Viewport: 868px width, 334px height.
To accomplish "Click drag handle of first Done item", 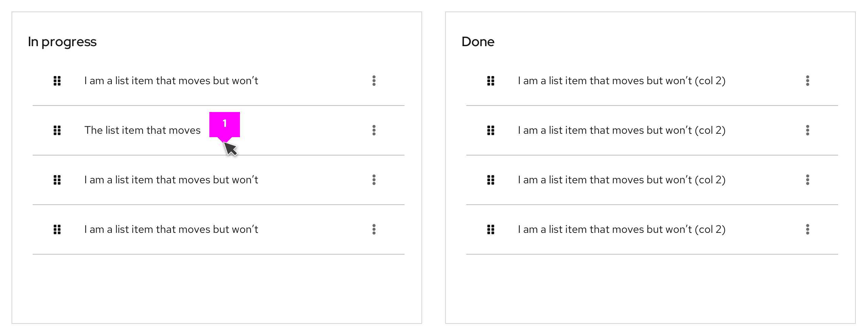I will point(491,81).
